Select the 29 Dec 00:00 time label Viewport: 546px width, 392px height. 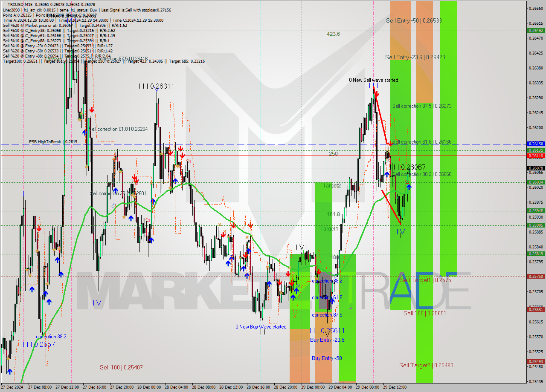(x=314, y=387)
